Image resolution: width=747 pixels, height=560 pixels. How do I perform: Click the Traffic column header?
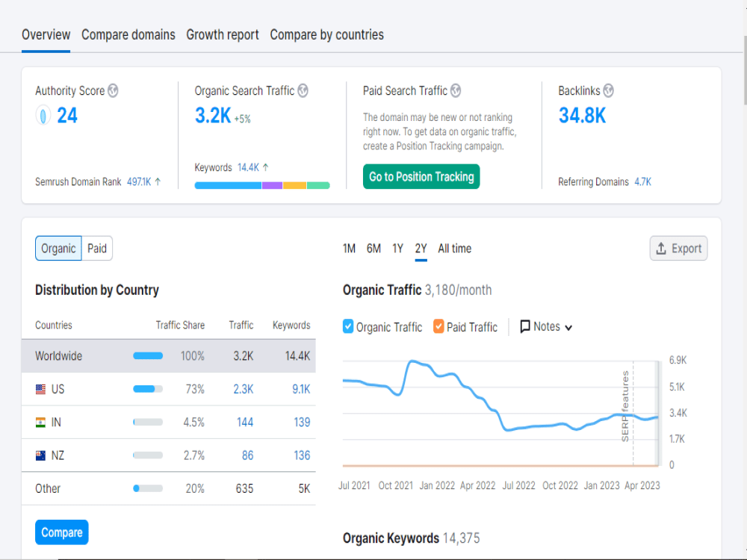coord(241,326)
